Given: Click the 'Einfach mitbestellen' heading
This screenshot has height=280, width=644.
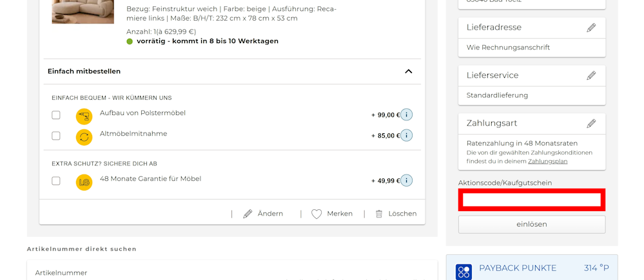Looking at the screenshot, I should tap(84, 71).
